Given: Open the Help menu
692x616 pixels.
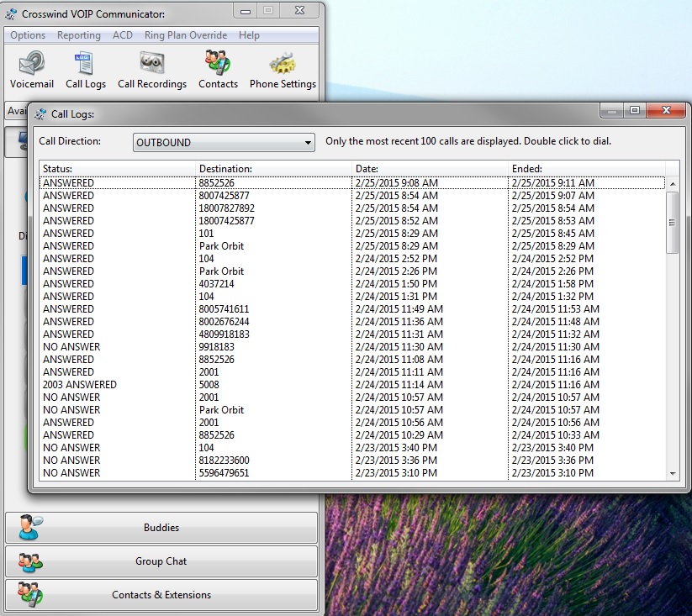Looking at the screenshot, I should pos(249,35).
